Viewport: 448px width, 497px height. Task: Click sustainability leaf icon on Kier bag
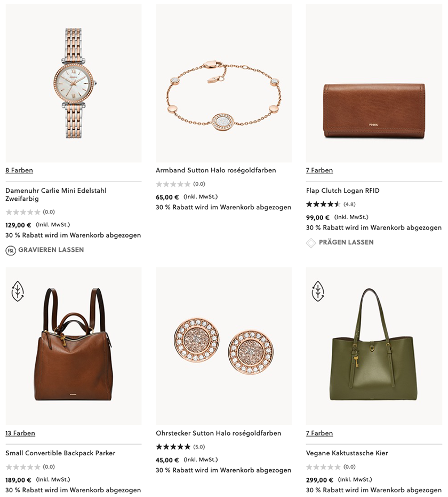click(x=318, y=291)
